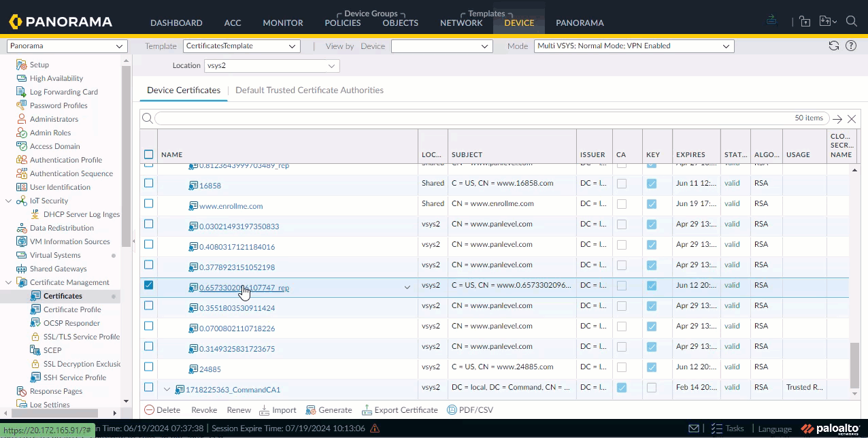Click the SSL/TLS Service Profile lock icon
The image size is (868, 438).
pyautogui.click(x=36, y=337)
